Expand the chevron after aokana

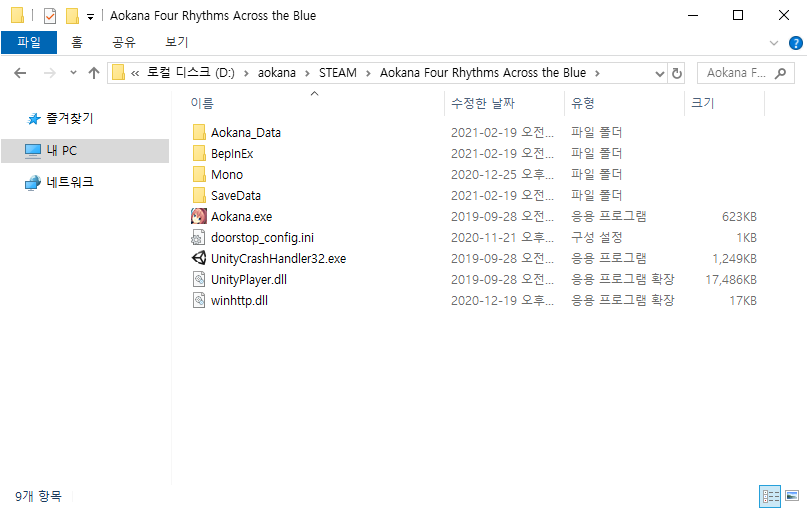point(307,74)
